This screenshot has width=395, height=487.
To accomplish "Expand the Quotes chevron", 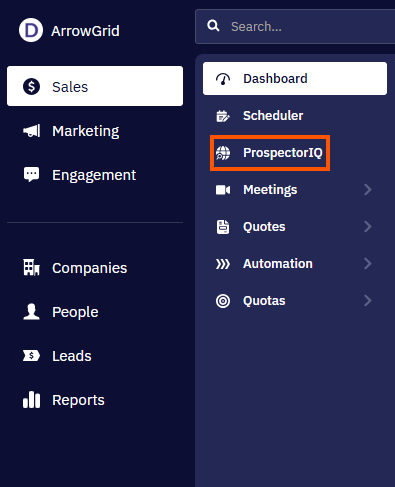I will click(368, 227).
